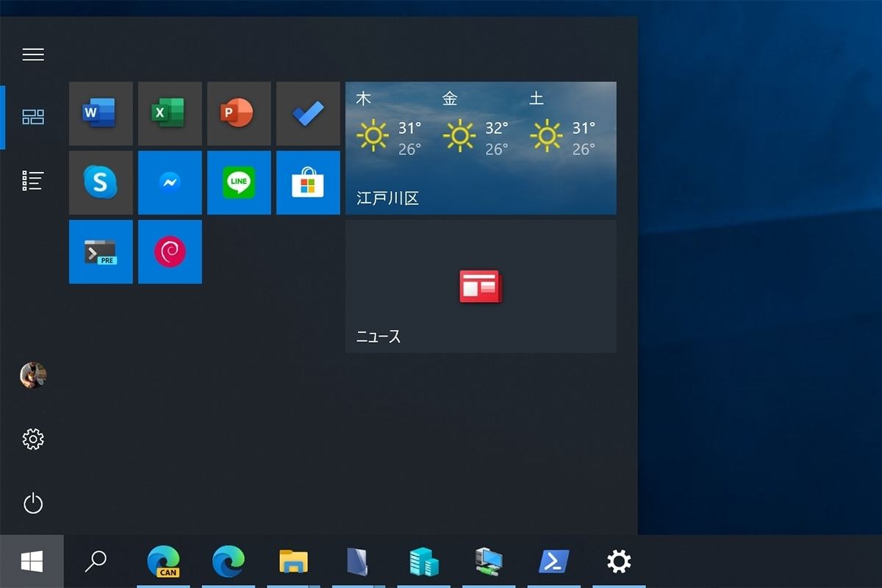The width and height of the screenshot is (882, 588).
Task: Click the Windows Start button
Action: [x=32, y=562]
